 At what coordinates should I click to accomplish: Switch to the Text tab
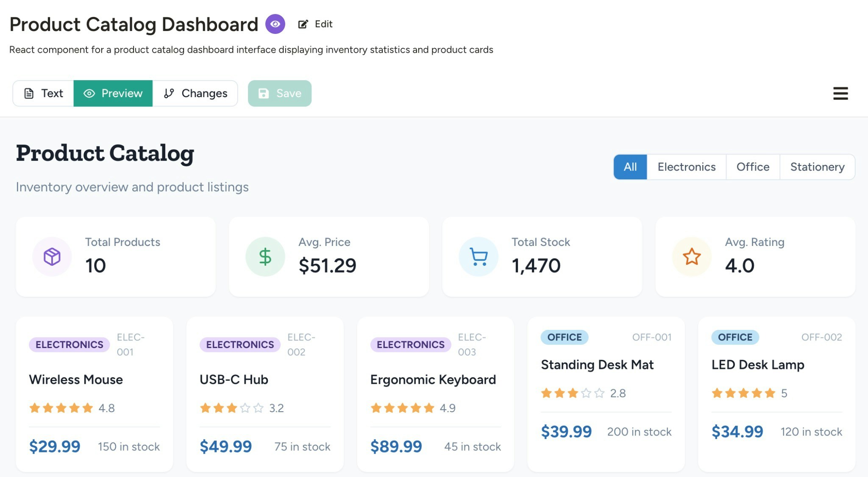click(x=43, y=93)
